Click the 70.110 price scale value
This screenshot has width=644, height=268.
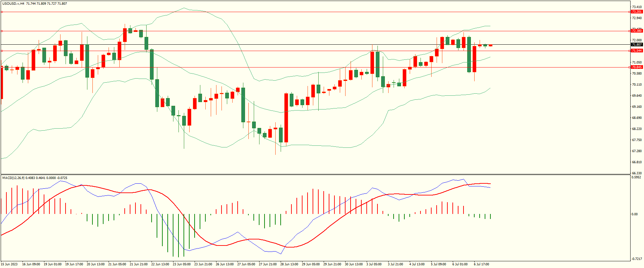[637, 85]
